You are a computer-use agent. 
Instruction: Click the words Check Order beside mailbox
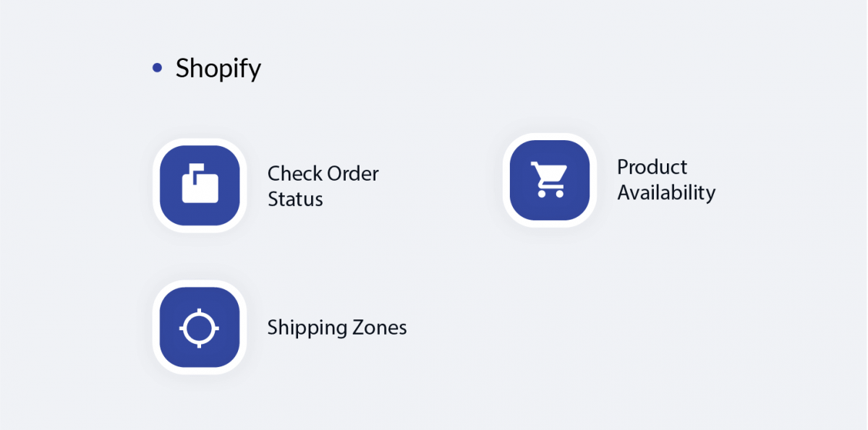click(x=323, y=173)
